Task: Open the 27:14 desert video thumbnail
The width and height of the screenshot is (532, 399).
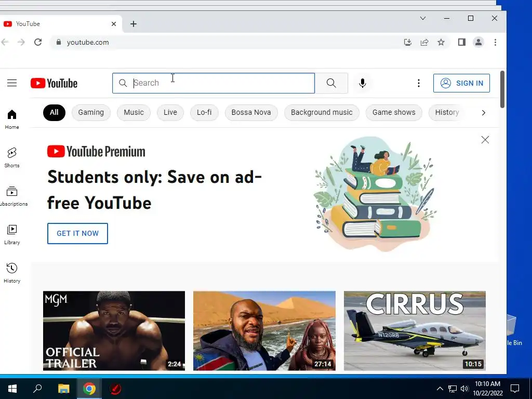Action: click(264, 331)
